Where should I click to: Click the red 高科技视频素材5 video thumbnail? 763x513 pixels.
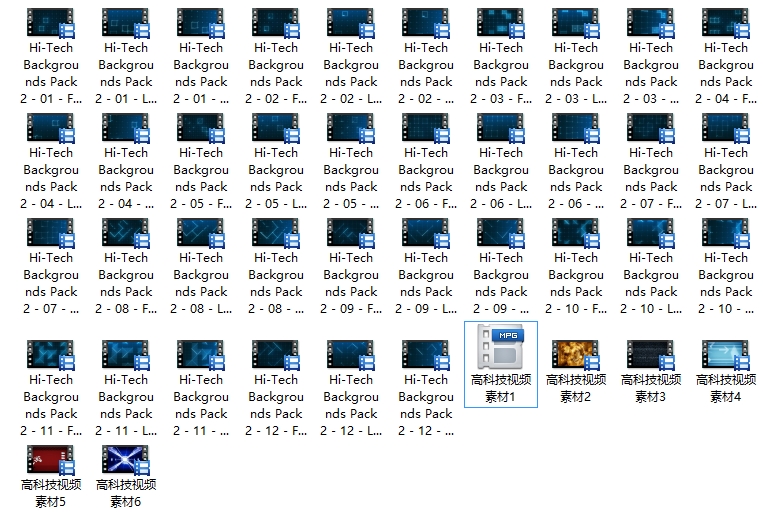tap(50, 459)
